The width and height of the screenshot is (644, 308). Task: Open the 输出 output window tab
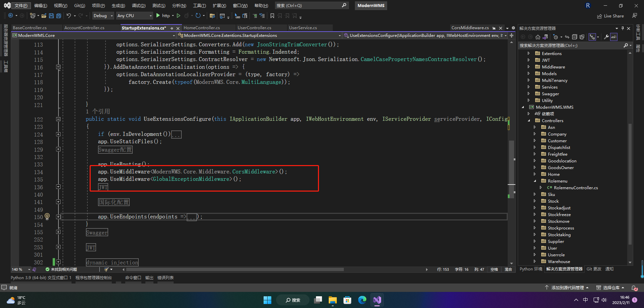(x=149, y=278)
